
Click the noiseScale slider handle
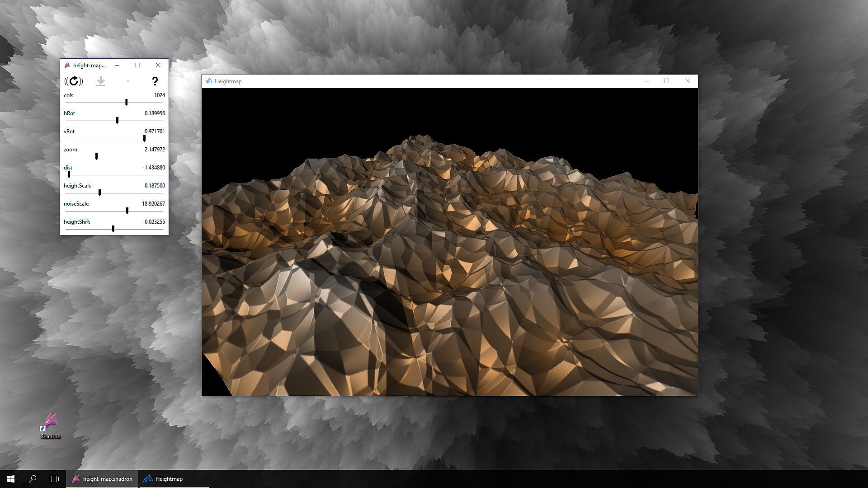[127, 211]
